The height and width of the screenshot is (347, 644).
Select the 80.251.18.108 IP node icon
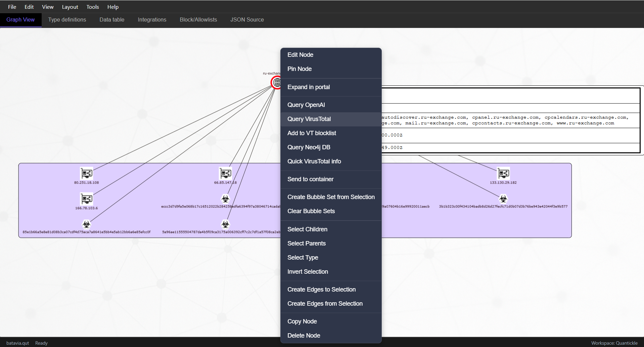click(87, 173)
